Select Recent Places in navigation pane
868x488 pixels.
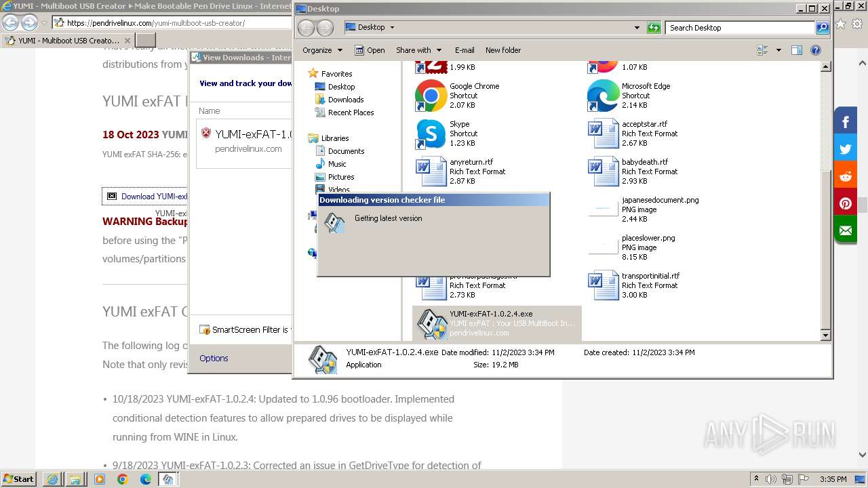[x=351, y=113]
